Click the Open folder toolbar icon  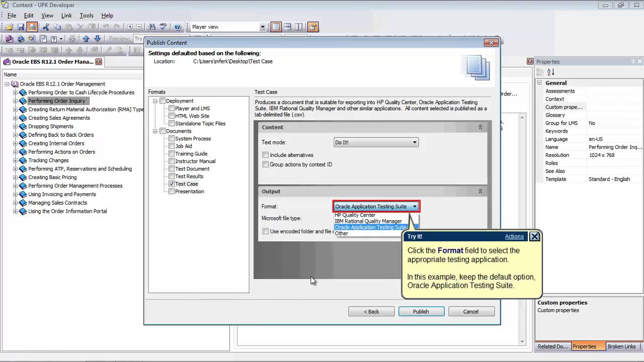pos(9,27)
